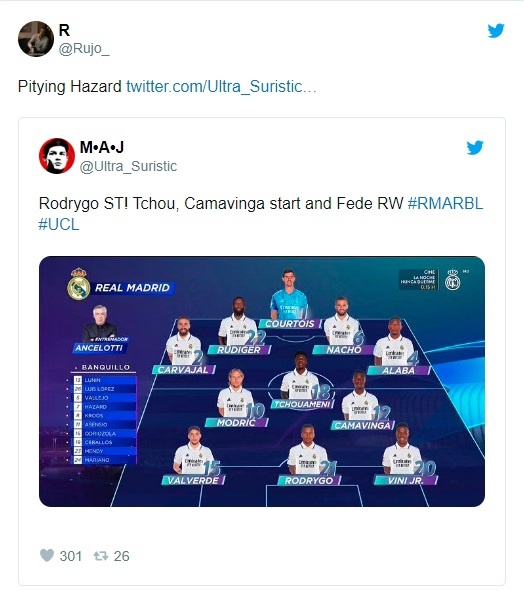The image size is (524, 591).
Task: Click the Courtois goalkeeper photo in lineup
Action: [x=289, y=294]
